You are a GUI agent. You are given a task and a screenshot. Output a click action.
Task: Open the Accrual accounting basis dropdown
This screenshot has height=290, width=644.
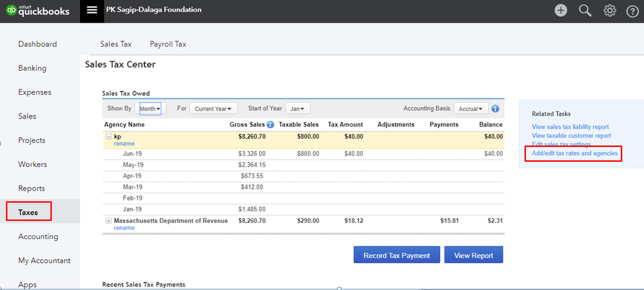click(471, 109)
